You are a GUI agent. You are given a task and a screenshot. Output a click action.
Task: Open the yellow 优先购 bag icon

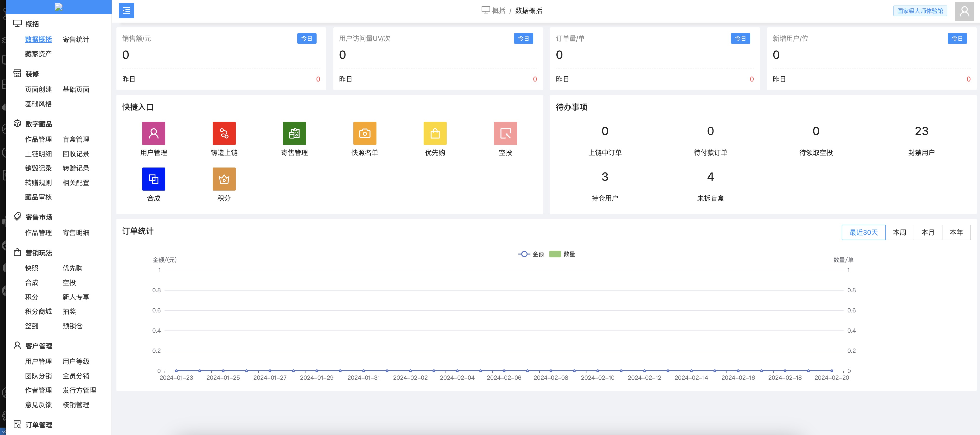tap(435, 133)
